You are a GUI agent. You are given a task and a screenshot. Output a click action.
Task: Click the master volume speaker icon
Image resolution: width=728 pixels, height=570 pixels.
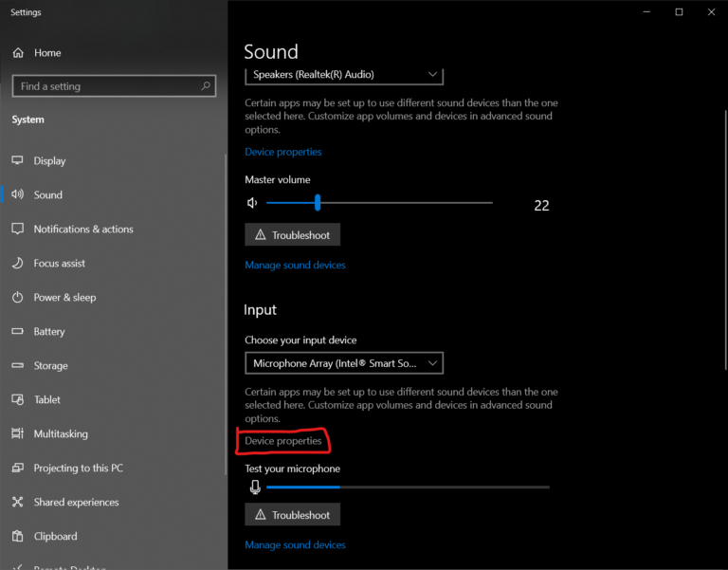(x=252, y=203)
